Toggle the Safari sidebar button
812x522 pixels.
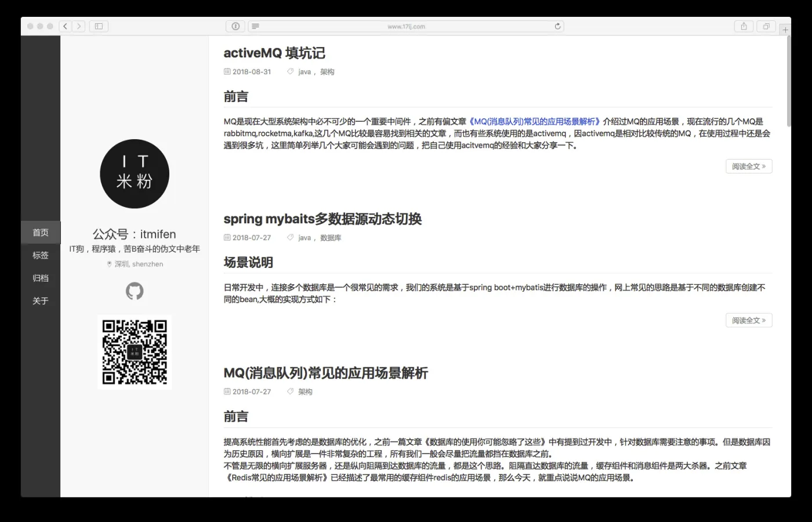[99, 26]
